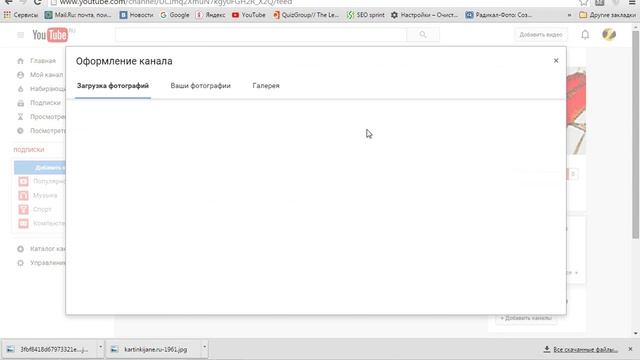Screen dimensions: 640x360
Task: Open downloaded file kartinkijane.ru-1961.jpg
Action: click(152, 349)
